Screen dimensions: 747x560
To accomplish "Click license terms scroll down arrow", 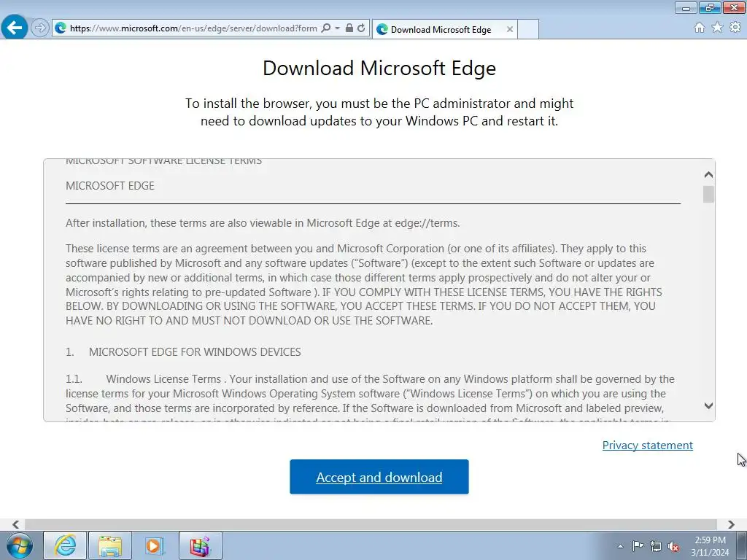I will [x=708, y=405].
